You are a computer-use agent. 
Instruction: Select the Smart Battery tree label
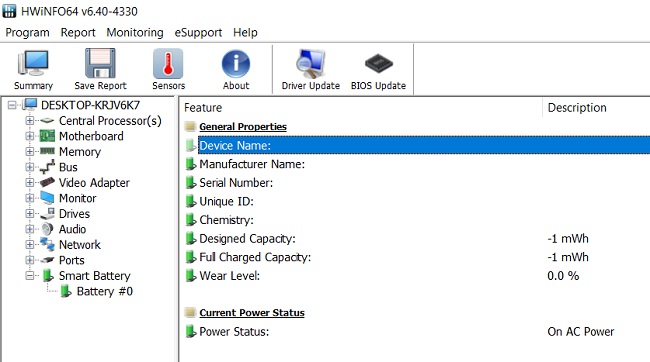click(x=95, y=276)
